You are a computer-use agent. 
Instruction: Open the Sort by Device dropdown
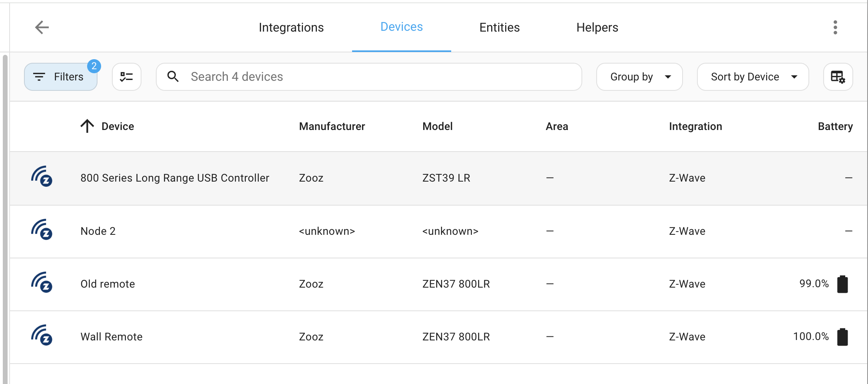[753, 77]
